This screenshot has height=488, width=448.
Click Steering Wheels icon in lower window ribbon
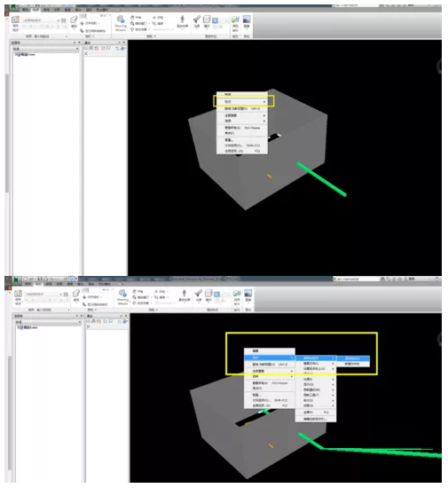tap(122, 293)
